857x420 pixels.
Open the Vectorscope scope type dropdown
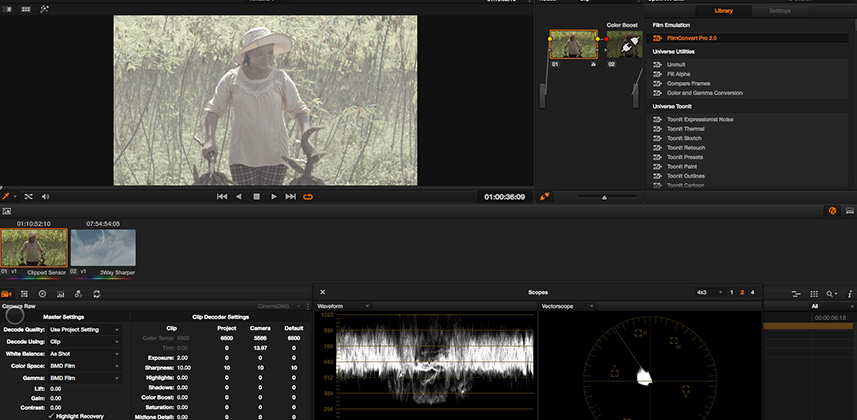tap(567, 306)
